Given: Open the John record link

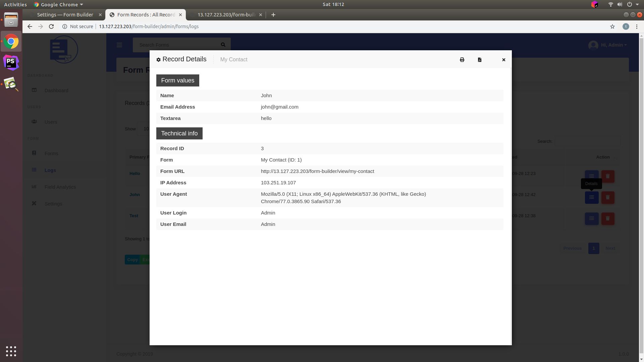Looking at the screenshot, I should [135, 195].
